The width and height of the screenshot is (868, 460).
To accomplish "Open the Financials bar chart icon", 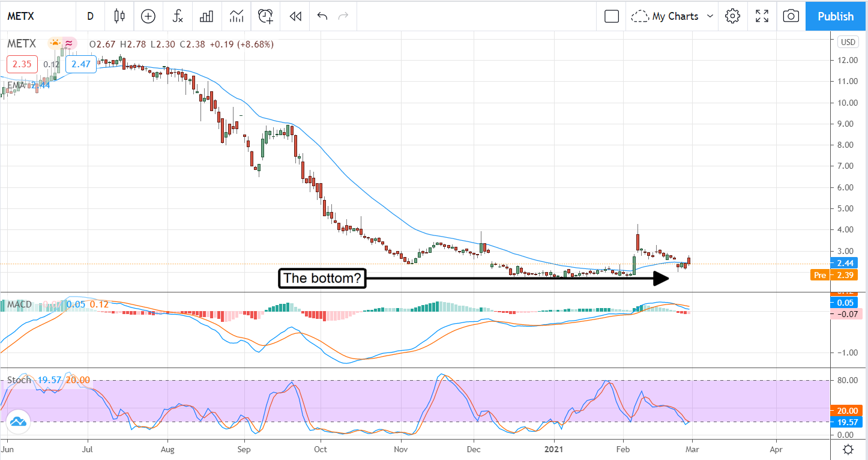I will (x=206, y=16).
